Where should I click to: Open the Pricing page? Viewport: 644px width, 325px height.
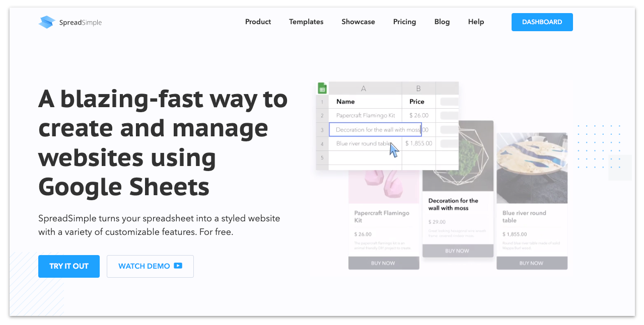click(x=404, y=22)
